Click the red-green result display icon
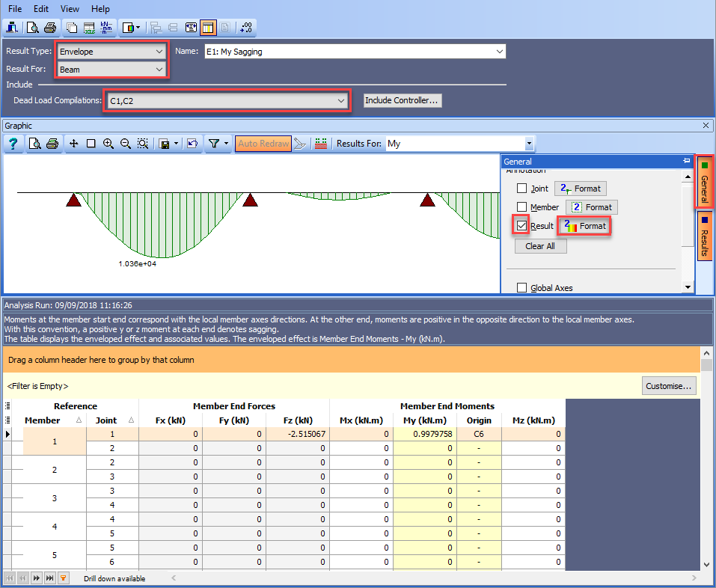 (x=321, y=144)
